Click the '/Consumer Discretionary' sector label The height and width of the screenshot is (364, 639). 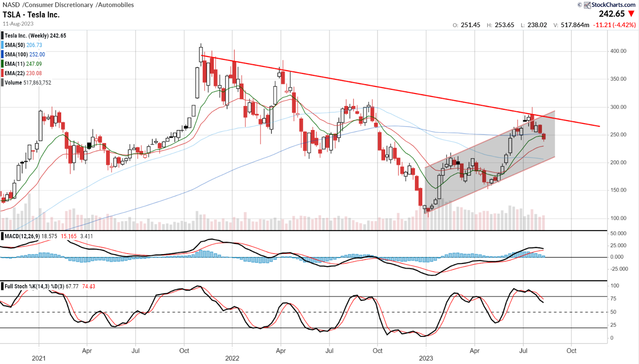coord(58,5)
